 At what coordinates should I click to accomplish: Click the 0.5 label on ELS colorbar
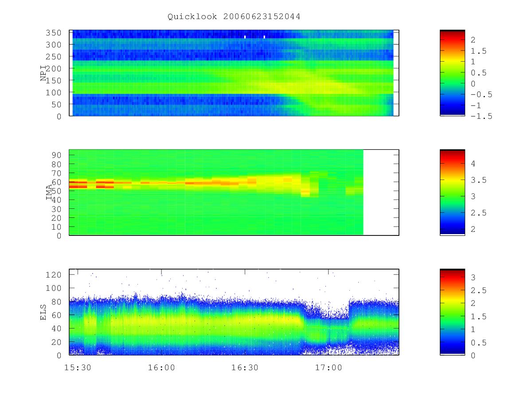478,343
